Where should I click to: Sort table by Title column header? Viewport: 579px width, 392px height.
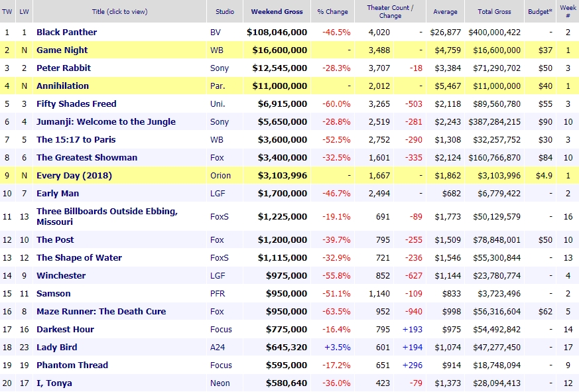[119, 11]
